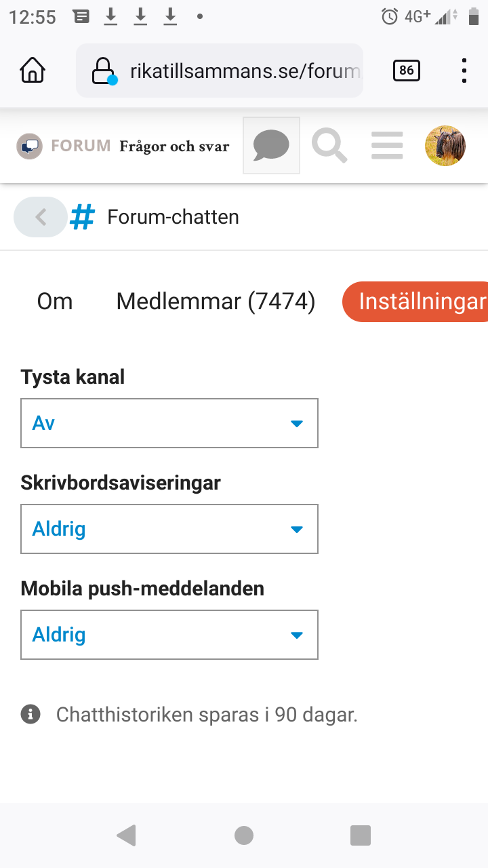The height and width of the screenshot is (868, 488).
Task: Click the Frågor och svar link
Action: [174, 146]
